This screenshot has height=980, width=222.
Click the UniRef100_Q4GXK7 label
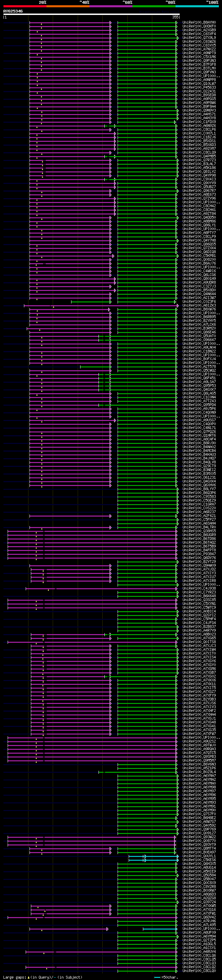pyautogui.click(x=199, y=389)
